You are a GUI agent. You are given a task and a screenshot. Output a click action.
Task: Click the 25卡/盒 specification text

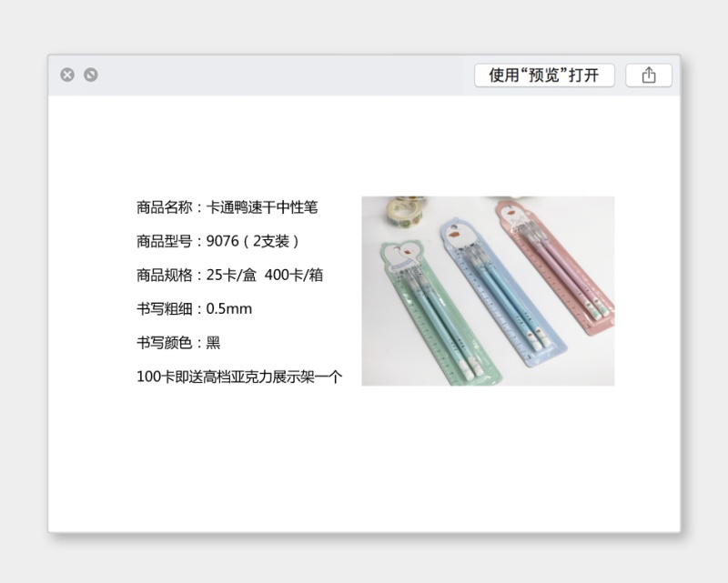[231, 275]
